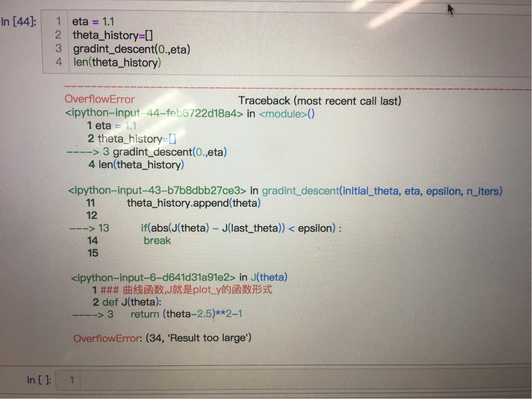The width and height of the screenshot is (532, 399).
Task: Click the "return (theta-2.5)**2-1" line
Action: pyautogui.click(x=186, y=314)
